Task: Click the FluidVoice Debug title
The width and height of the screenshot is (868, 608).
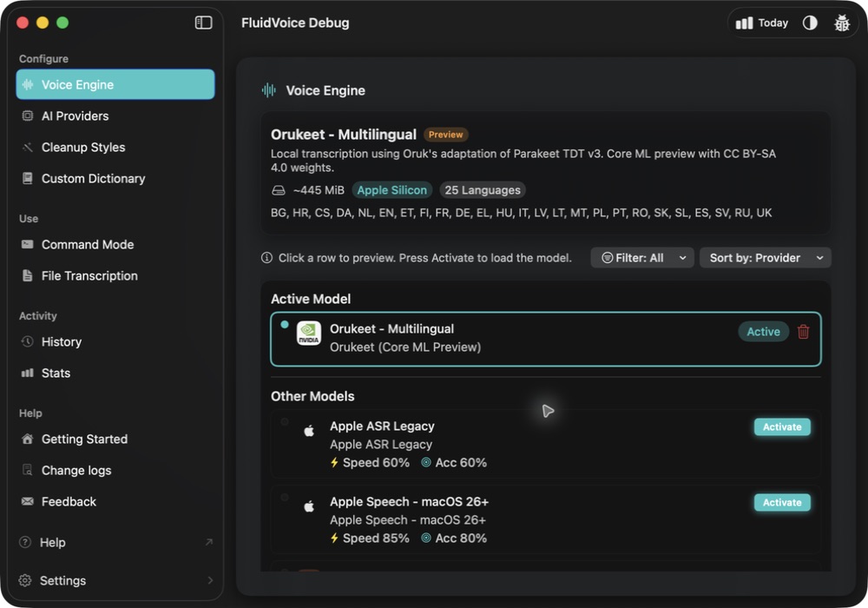Action: click(x=295, y=23)
